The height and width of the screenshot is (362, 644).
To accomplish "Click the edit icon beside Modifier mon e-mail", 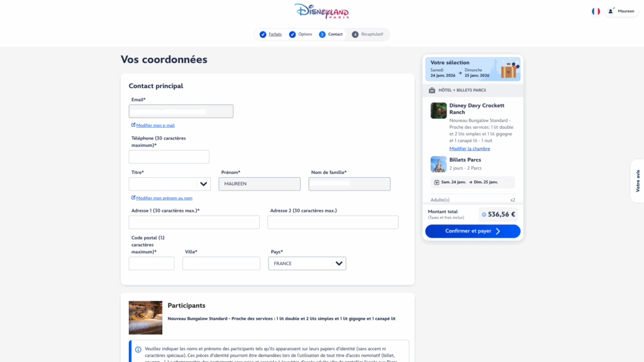I will [133, 125].
